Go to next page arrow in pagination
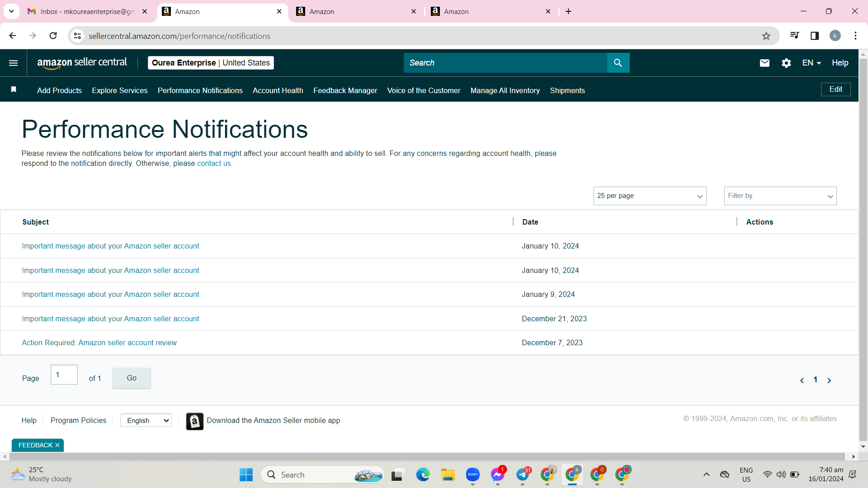The width and height of the screenshot is (868, 488). [829, 380]
